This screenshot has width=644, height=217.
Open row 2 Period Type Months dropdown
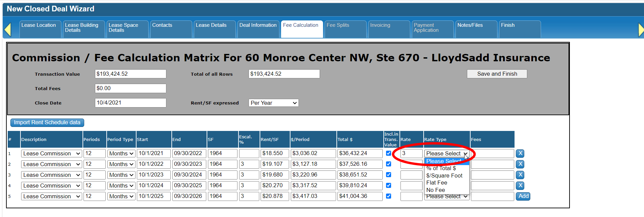coord(121,164)
